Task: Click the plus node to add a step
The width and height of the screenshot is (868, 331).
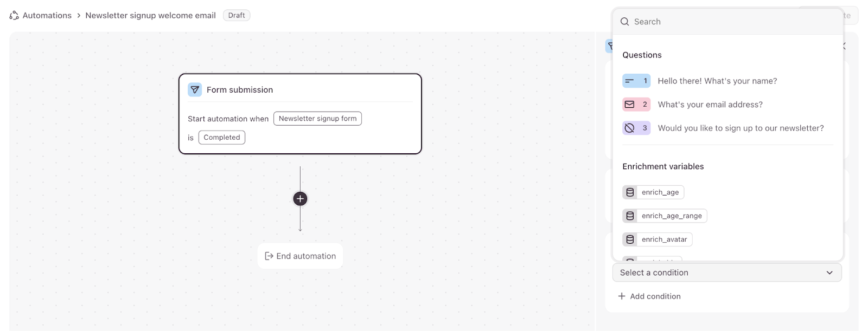Action: (300, 199)
